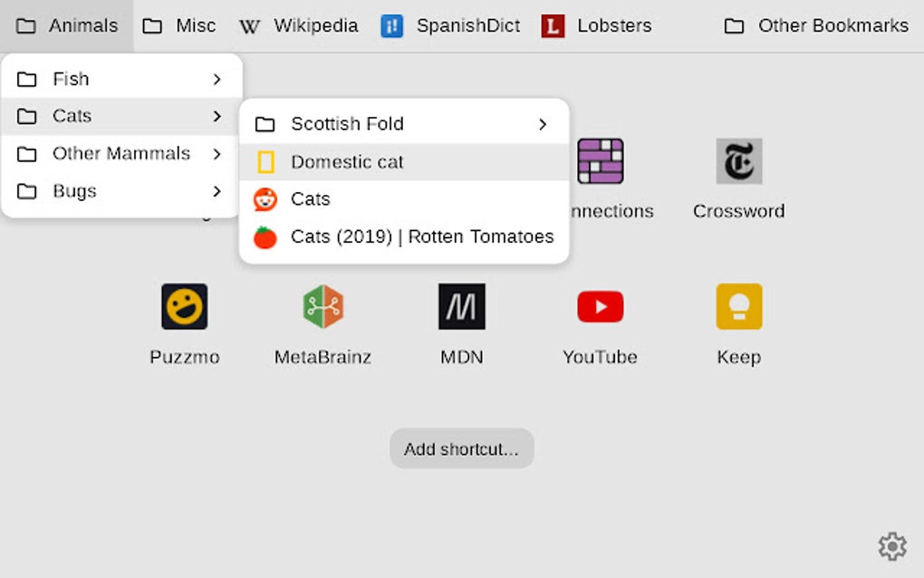Click the Misc folder icon
924x578 pixels.
tap(152, 26)
